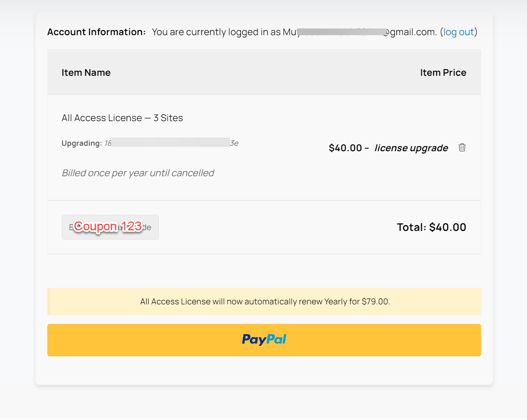
Task: Click the Item Price column header
Action: [x=443, y=73]
